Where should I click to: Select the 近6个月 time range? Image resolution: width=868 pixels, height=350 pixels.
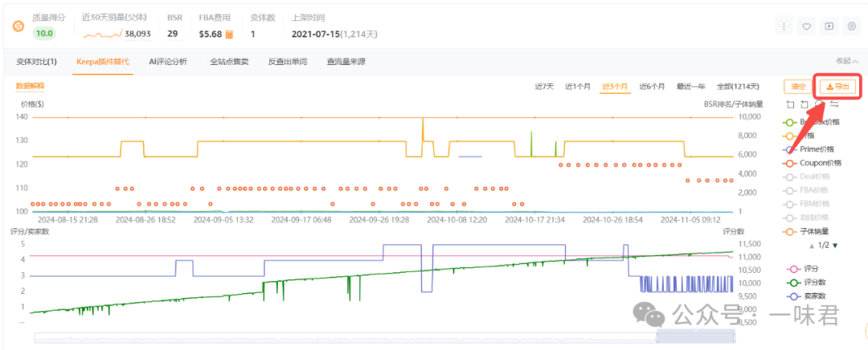pos(652,87)
